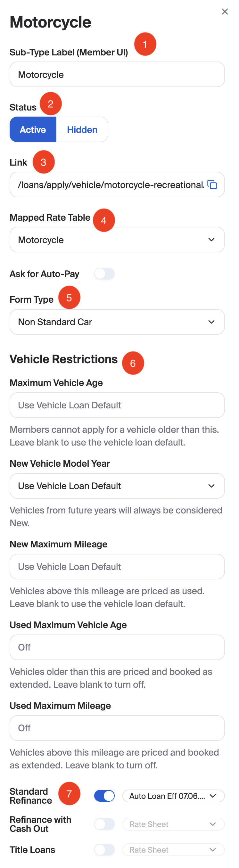Set status to Active
Image resolution: width=239 pixels, height=868 pixels.
point(33,129)
